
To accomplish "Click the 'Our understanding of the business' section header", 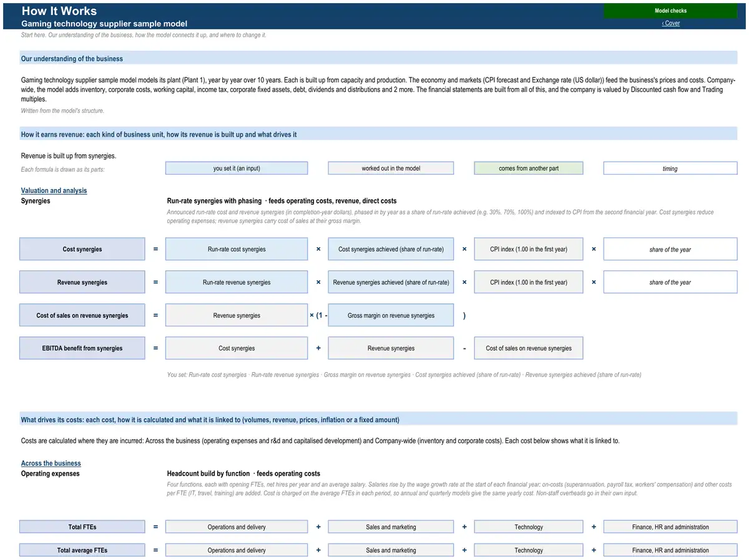I will point(378,59).
